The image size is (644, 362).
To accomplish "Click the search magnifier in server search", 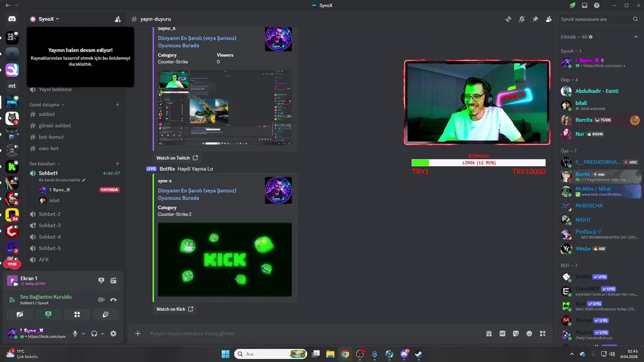I will coord(635,19).
